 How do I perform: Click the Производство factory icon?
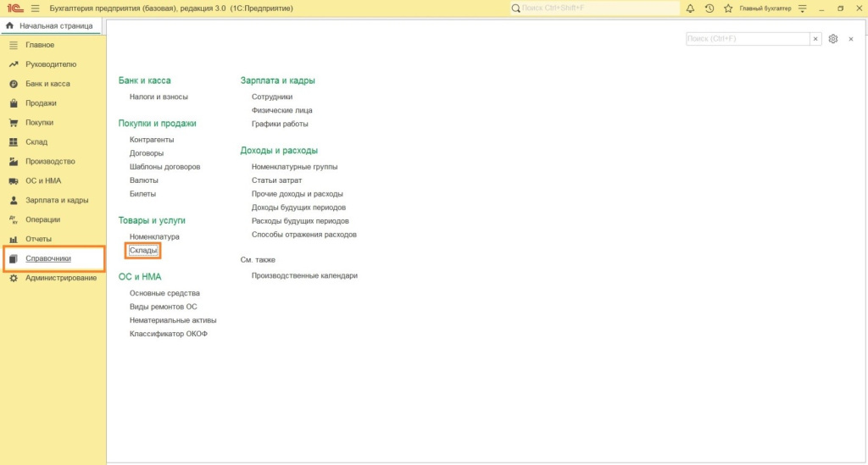tap(14, 161)
